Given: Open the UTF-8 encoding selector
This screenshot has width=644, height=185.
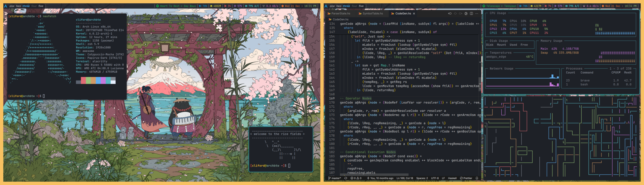Looking at the screenshot, I should tap(435, 178).
